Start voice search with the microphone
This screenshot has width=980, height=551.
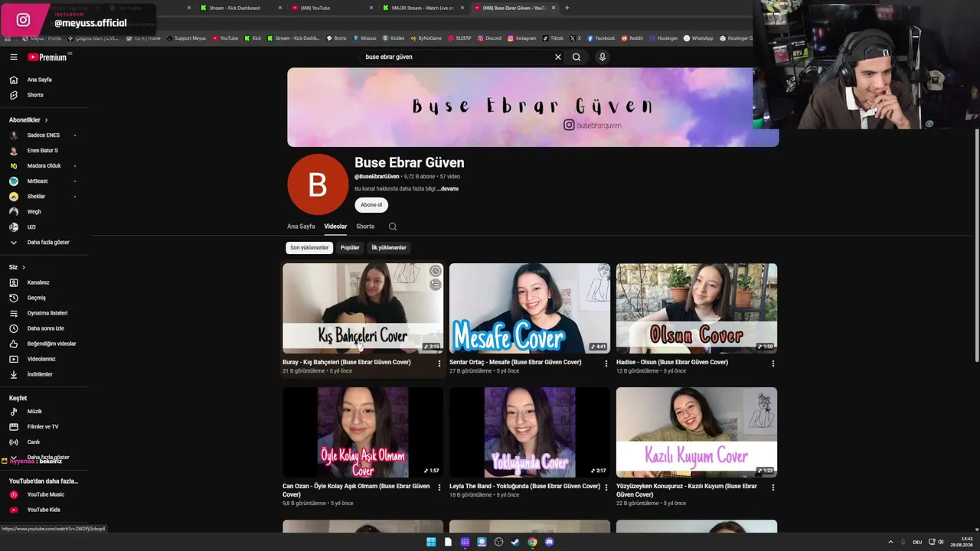pyautogui.click(x=603, y=57)
